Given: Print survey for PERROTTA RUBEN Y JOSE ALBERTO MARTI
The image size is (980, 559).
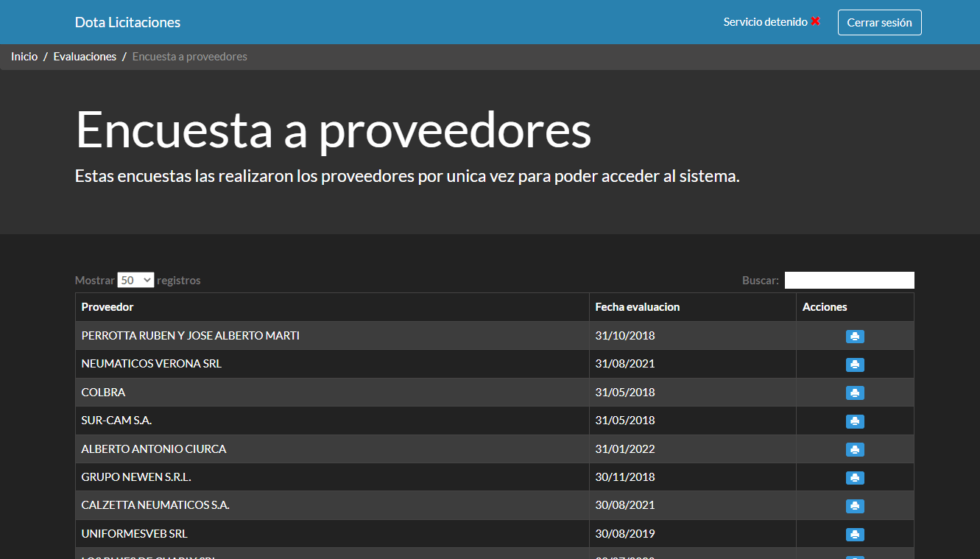Looking at the screenshot, I should [x=854, y=337].
